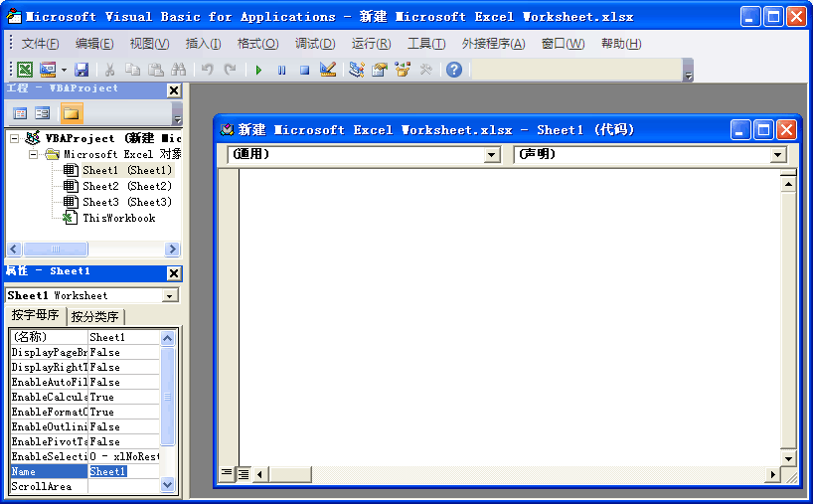
Task: Select Sheet1 (Sheet1) in project tree
Action: click(x=126, y=170)
